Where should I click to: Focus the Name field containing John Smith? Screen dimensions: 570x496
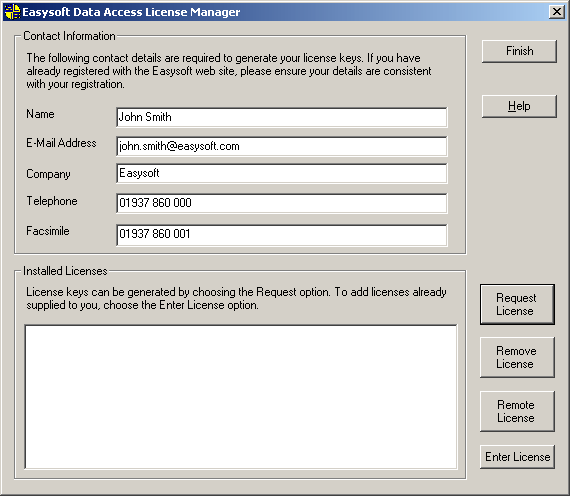[x=282, y=117]
